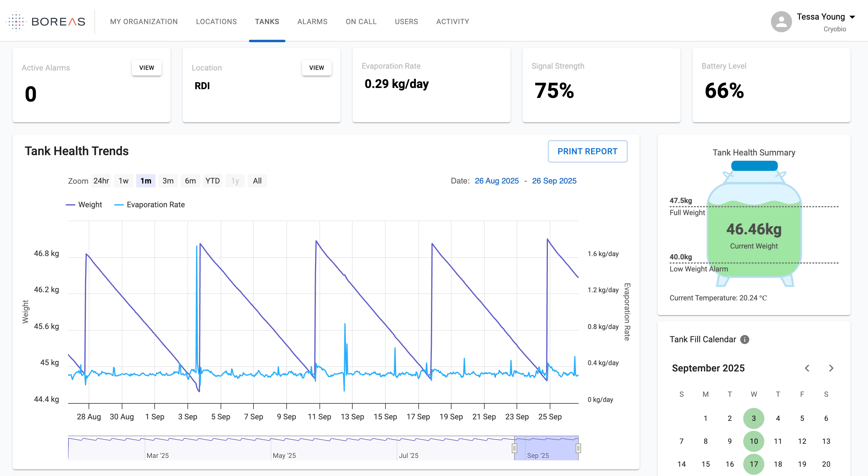868x476 pixels.
Task: Open the Locations tab
Action: (216, 22)
